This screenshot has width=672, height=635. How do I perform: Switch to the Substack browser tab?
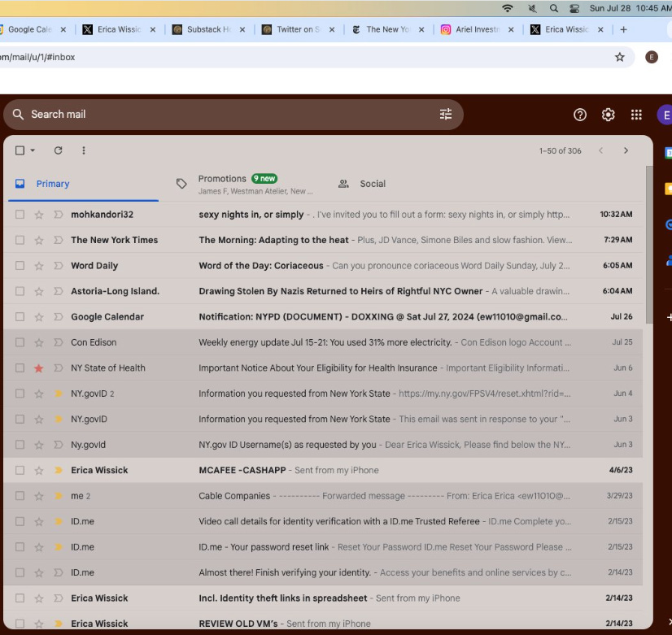tap(208, 29)
